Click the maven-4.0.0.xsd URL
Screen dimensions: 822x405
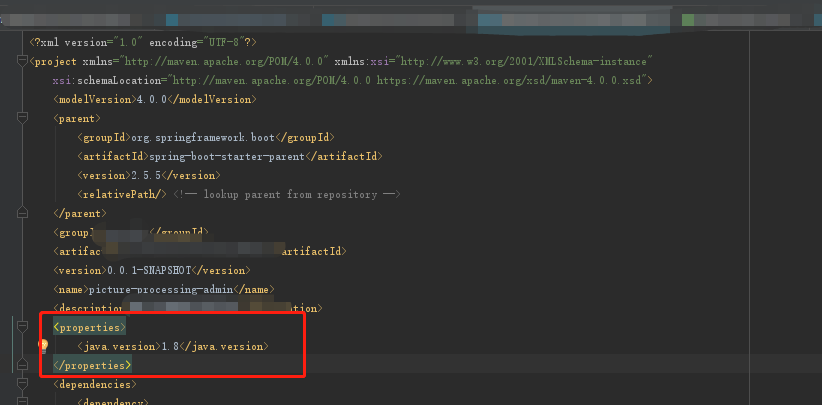click(x=509, y=80)
